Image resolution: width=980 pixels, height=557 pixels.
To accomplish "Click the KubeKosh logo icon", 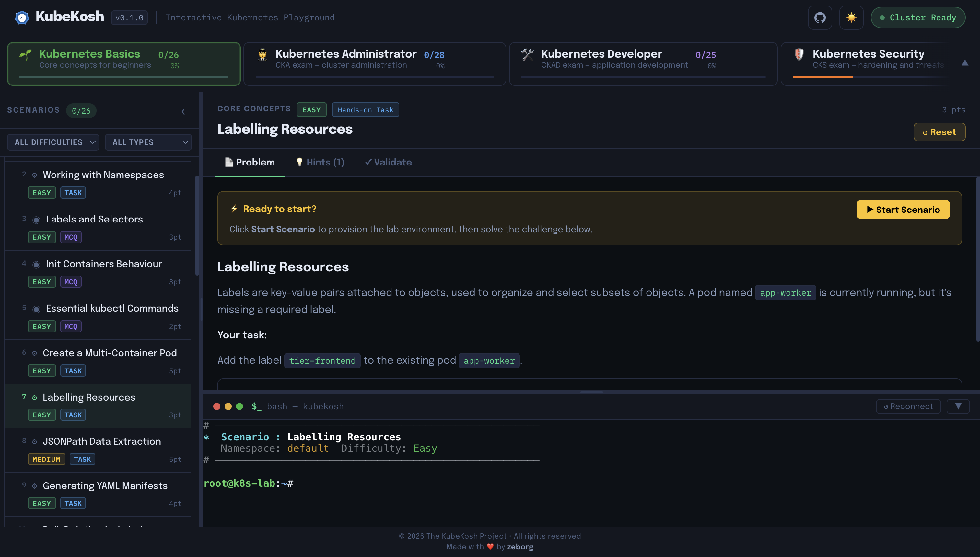I will point(22,17).
